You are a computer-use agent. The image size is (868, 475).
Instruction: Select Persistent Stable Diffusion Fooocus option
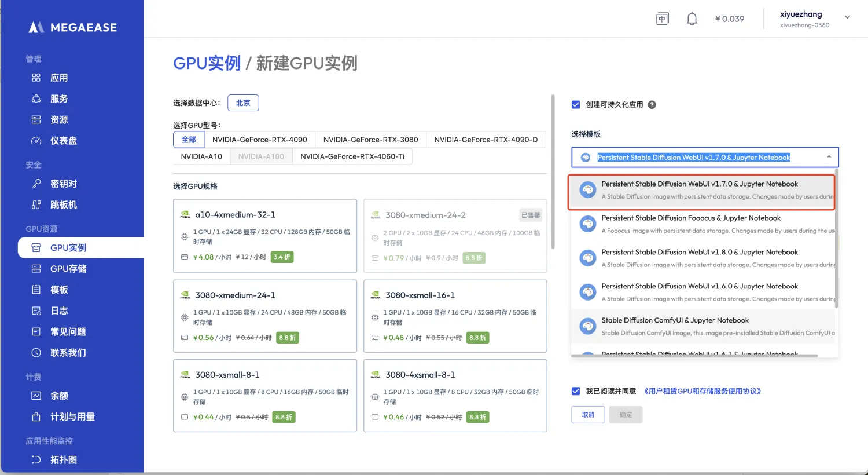(703, 224)
